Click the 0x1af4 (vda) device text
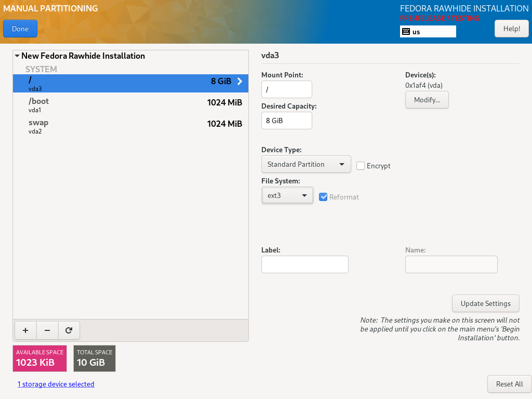Screen dimensions: 532x399 point(424,86)
